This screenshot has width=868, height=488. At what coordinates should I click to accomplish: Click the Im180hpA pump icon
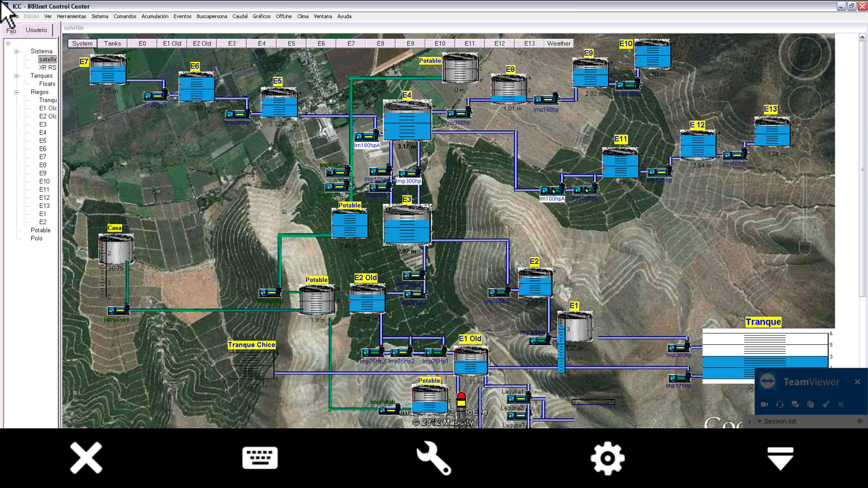click(x=367, y=136)
